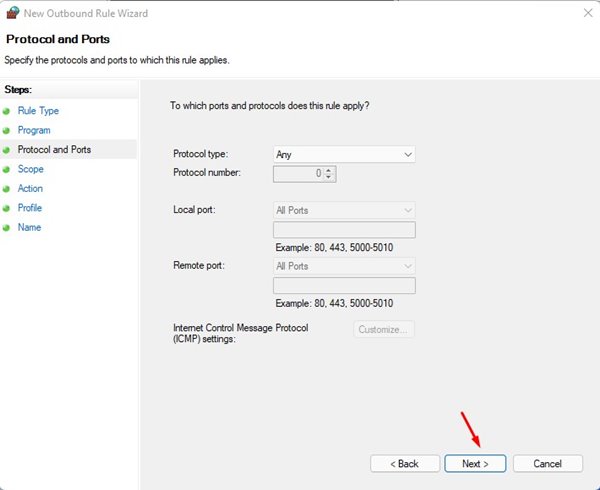Click the Back button
This screenshot has width=600, height=490.
pos(405,464)
